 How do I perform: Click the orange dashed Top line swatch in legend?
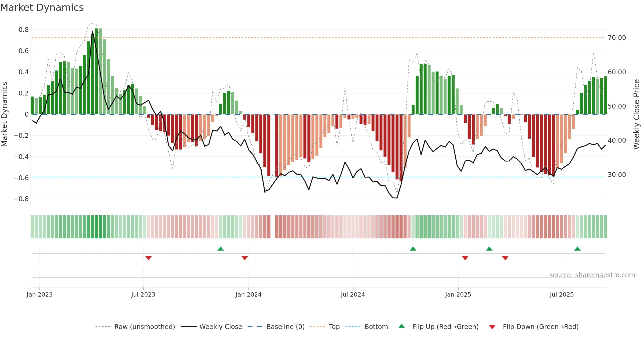317,327
